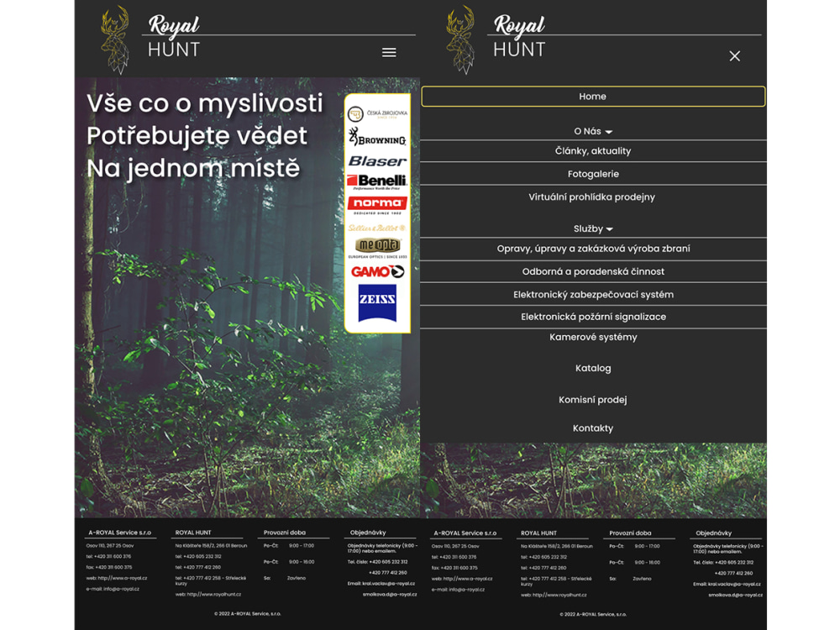This screenshot has height=630, width=840.
Task: Click Royal HUNT title text on left screen
Action: (174, 36)
